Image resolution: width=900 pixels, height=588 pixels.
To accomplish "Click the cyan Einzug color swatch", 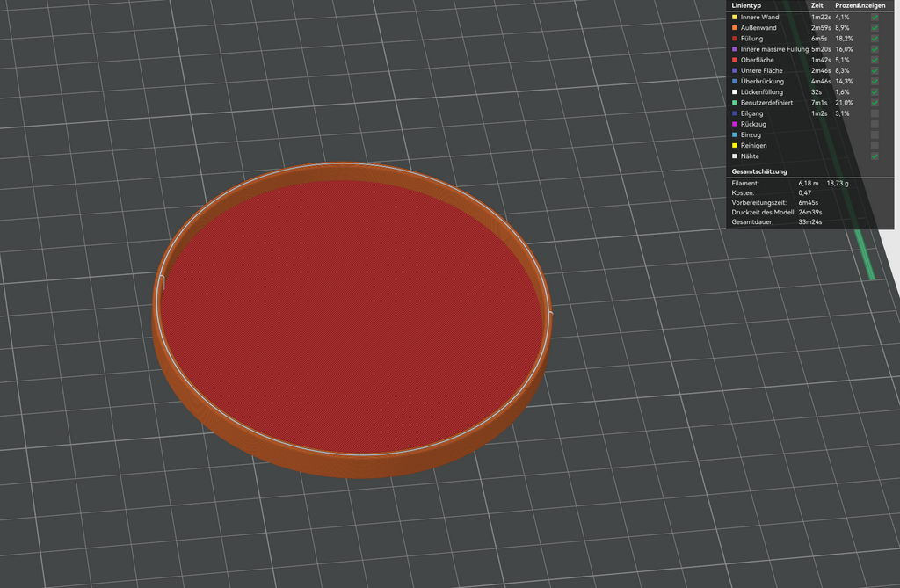I will (x=734, y=135).
